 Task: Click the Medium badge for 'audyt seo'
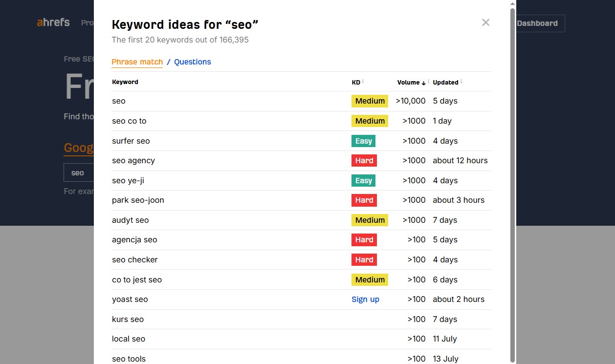click(x=370, y=220)
